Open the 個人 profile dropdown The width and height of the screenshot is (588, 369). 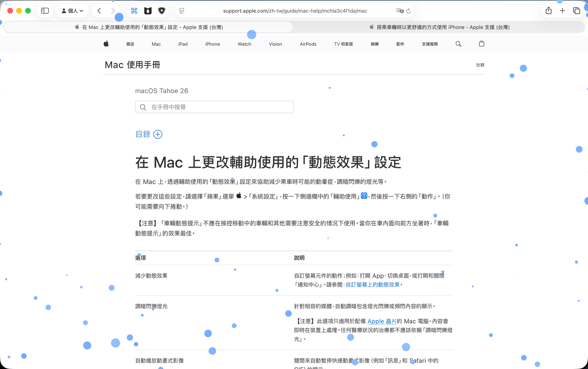[72, 11]
